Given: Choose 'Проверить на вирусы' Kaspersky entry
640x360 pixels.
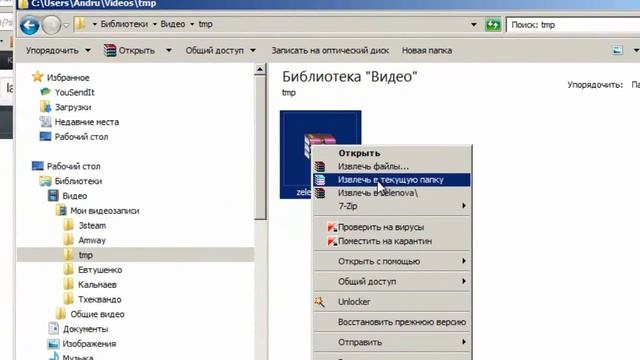Looking at the screenshot, I should 391,227.
